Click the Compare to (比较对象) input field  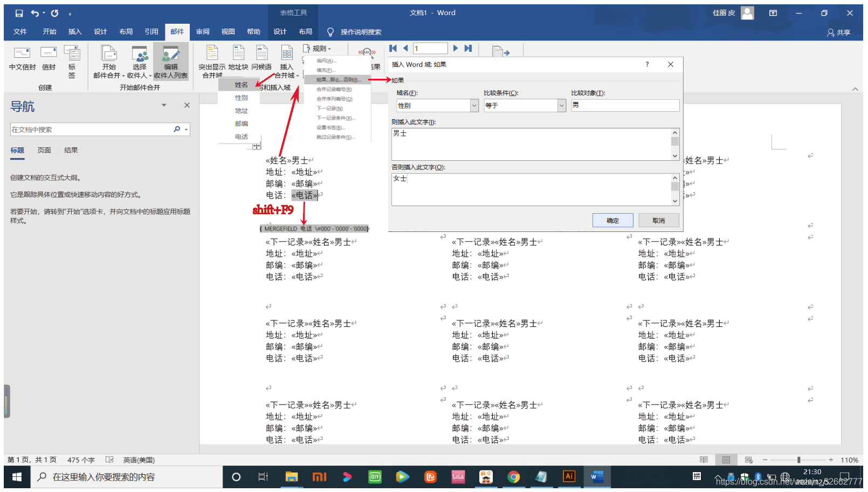(x=625, y=105)
